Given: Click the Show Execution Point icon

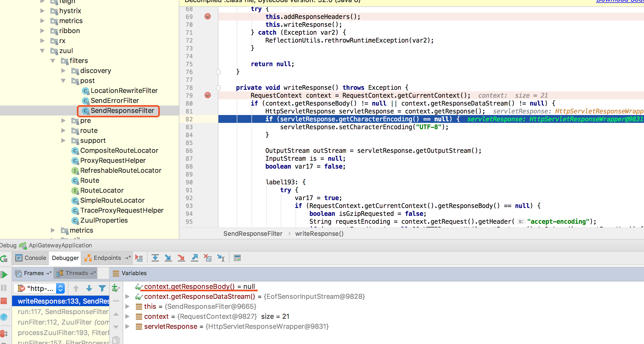Looking at the screenshot, I should point(139,258).
